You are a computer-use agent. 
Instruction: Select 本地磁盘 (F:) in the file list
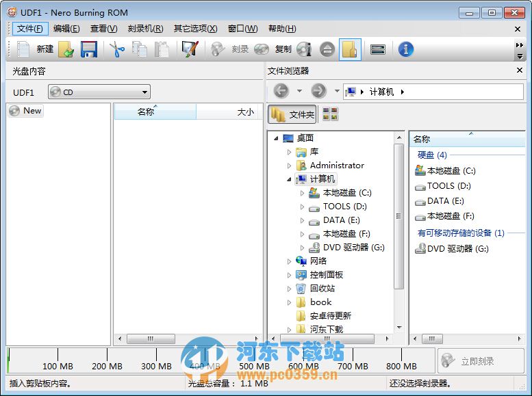pos(445,216)
